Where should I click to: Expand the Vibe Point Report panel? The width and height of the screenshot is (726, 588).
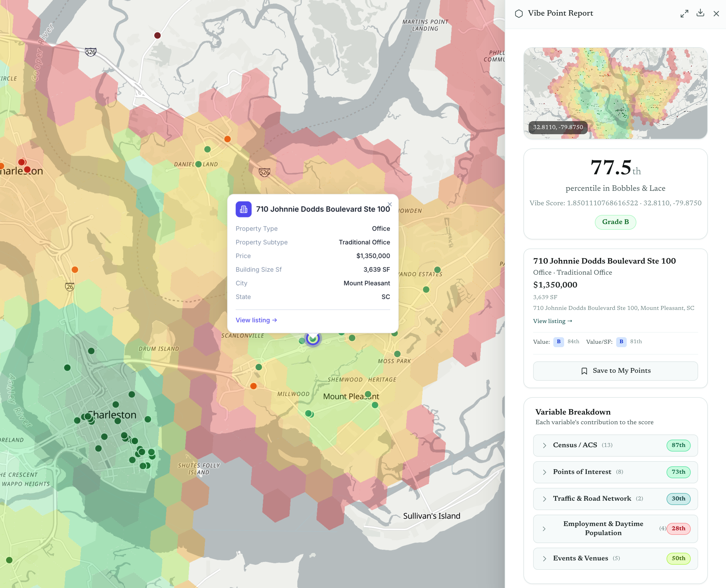point(684,14)
